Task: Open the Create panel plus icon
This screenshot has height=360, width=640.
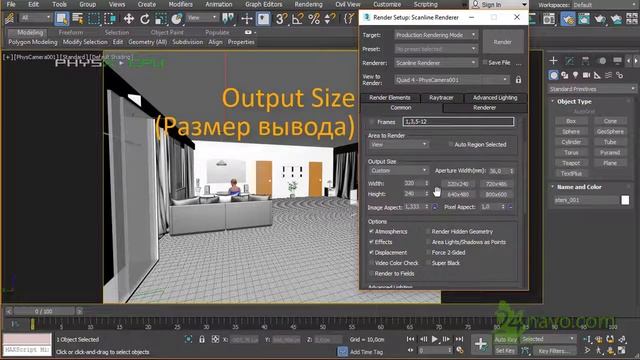Action: 553,61
